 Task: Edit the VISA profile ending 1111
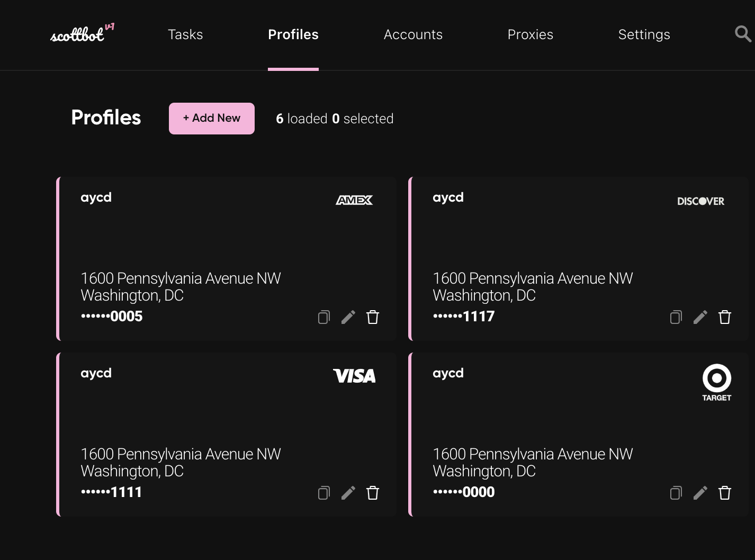[x=348, y=492]
